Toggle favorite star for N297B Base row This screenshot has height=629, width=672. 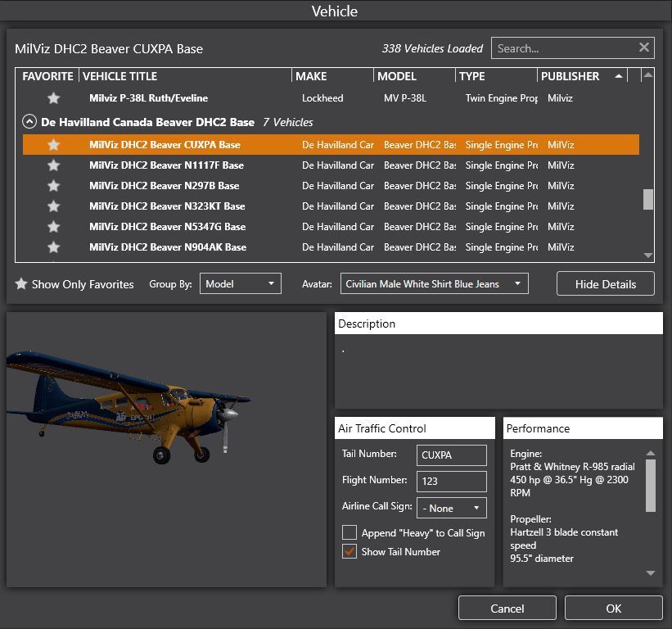pos(53,186)
